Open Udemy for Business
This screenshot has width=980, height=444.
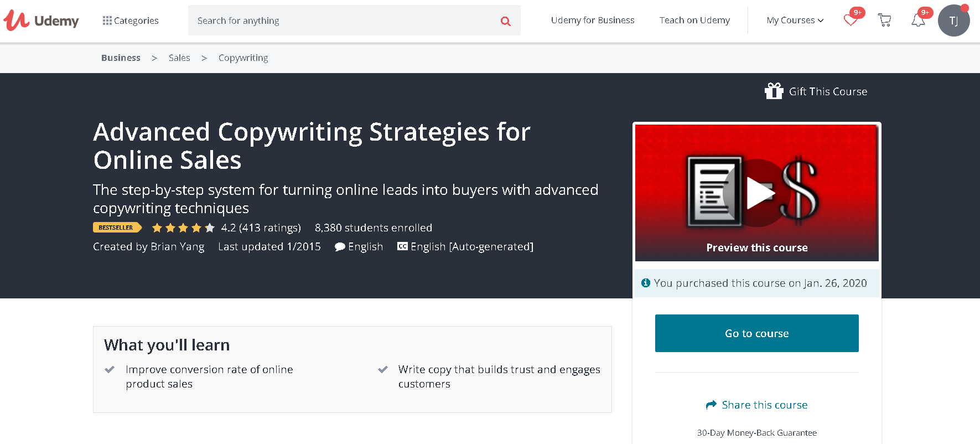tap(593, 20)
